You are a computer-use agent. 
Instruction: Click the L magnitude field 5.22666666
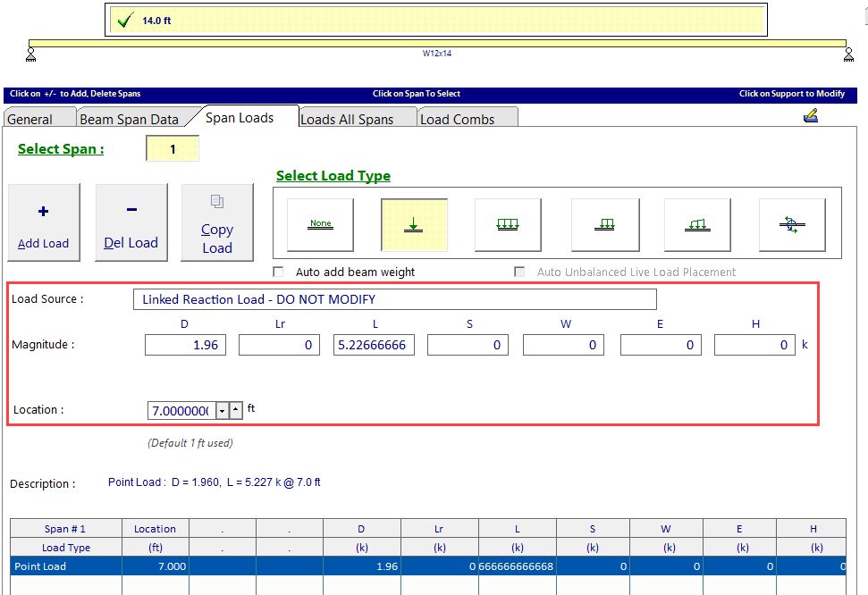(x=374, y=345)
